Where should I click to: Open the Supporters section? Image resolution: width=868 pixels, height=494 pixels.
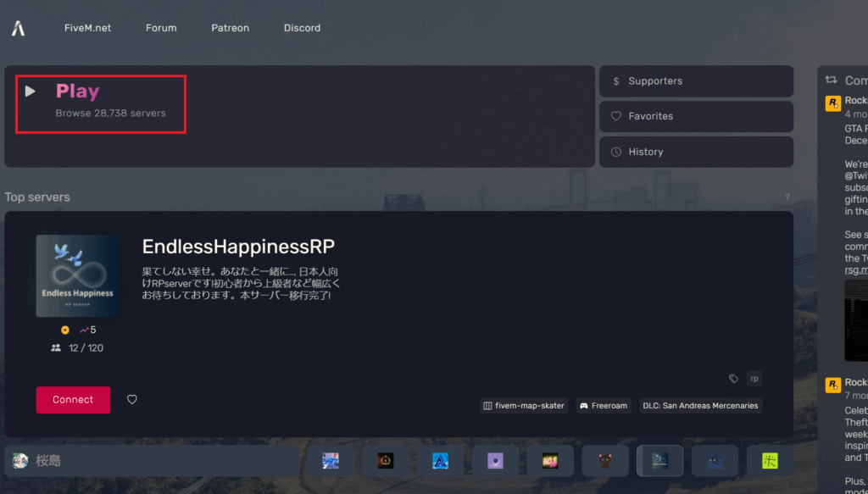(696, 81)
